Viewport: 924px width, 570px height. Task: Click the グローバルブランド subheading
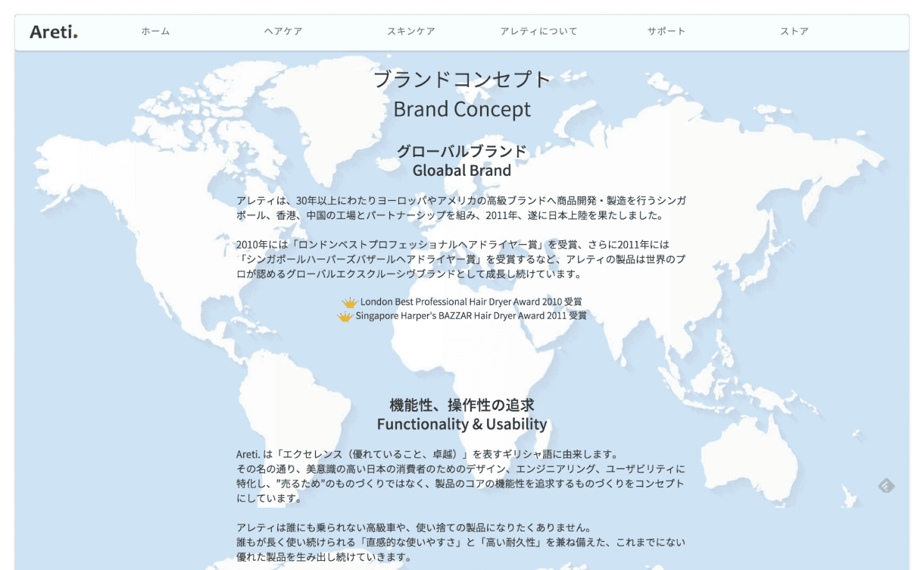click(x=462, y=152)
